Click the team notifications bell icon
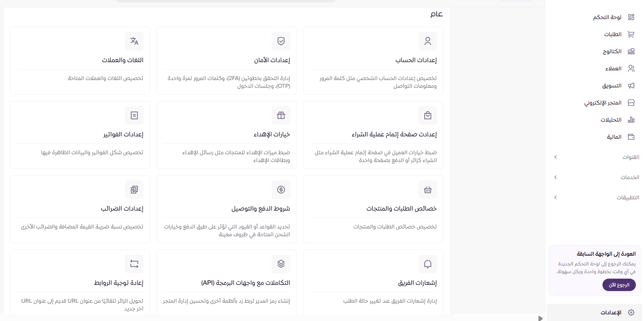The height and width of the screenshot is (321, 644). pyautogui.click(x=427, y=264)
